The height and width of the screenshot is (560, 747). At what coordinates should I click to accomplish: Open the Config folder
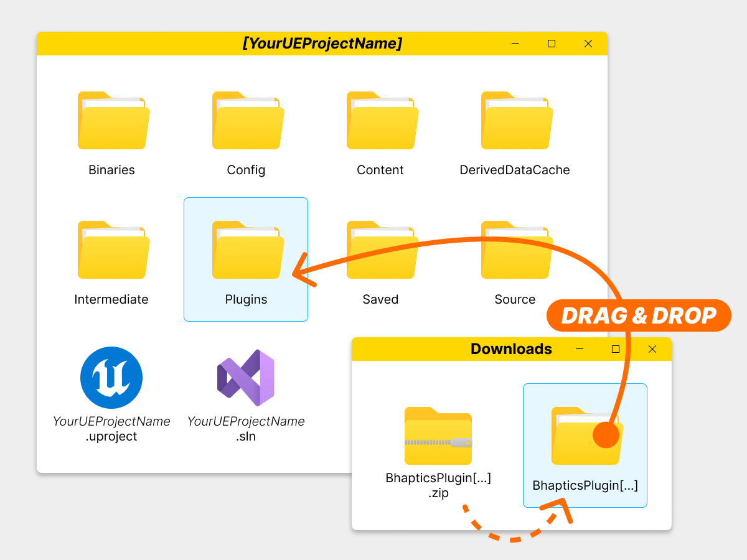tap(248, 121)
